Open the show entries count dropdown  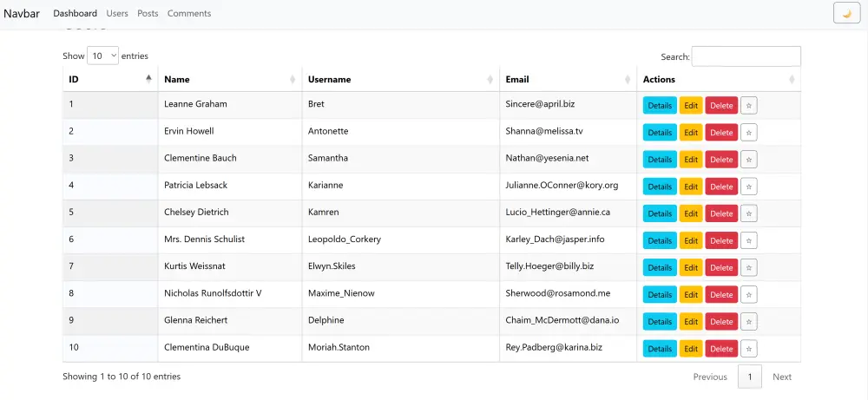pos(102,56)
